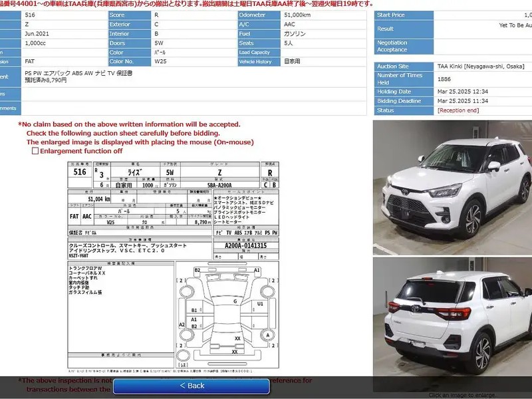532x399 pixels.
Task: Click the Vehicle History header cell
Action: click(x=259, y=62)
